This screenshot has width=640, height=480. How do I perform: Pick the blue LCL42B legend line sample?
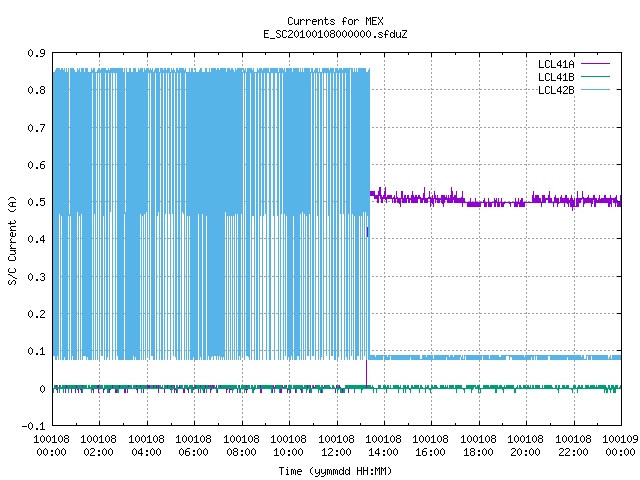tap(595, 90)
